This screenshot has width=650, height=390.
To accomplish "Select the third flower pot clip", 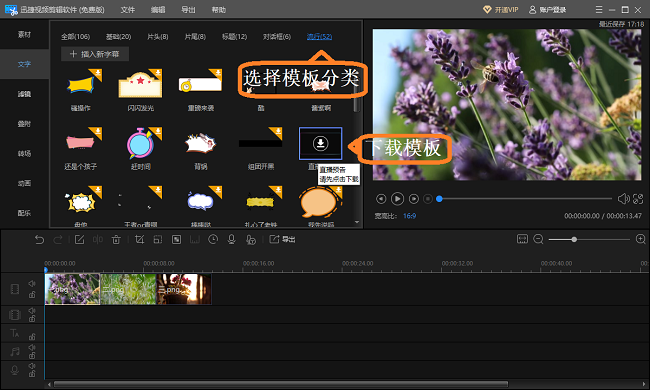I will (x=184, y=289).
